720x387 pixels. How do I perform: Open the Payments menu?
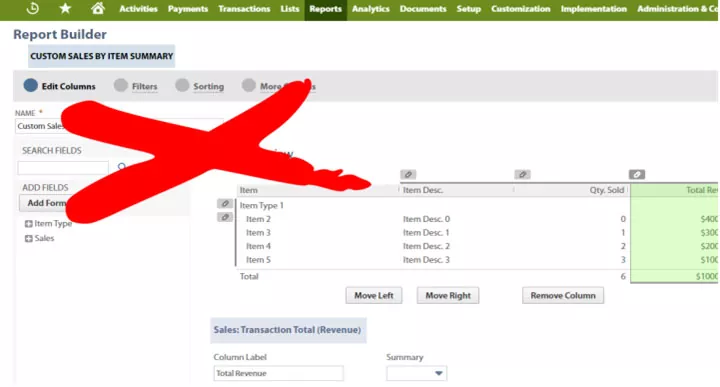click(187, 9)
